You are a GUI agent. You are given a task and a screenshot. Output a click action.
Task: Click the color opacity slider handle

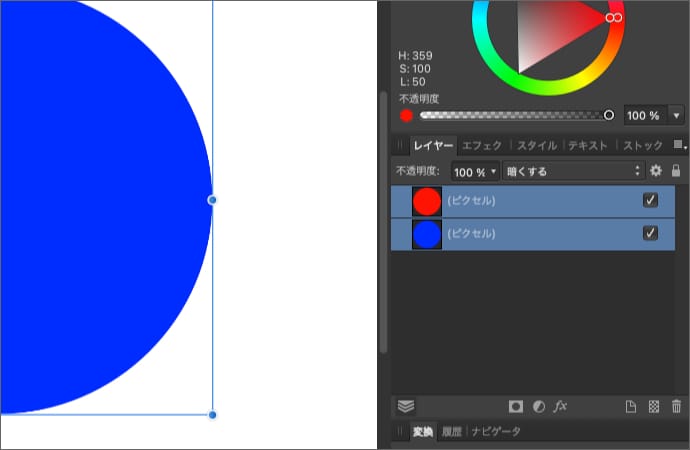click(x=609, y=115)
